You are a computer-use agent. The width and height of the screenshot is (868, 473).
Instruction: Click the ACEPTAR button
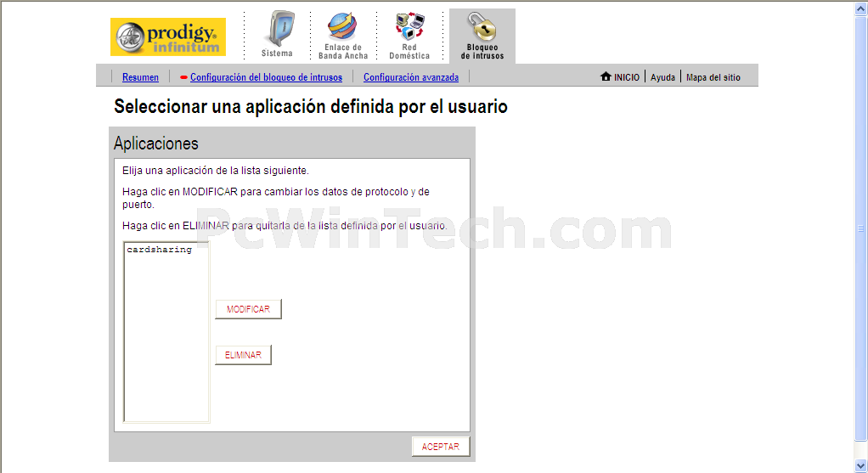[x=441, y=447]
